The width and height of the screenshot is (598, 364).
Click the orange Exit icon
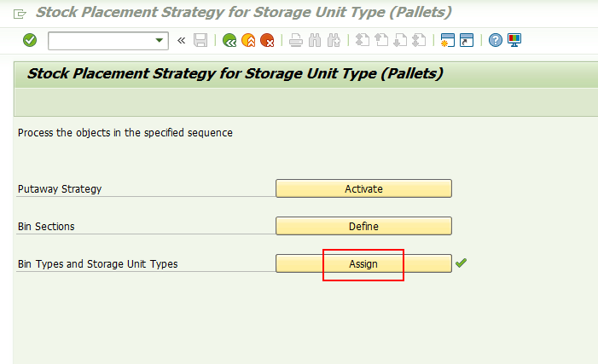coord(248,40)
